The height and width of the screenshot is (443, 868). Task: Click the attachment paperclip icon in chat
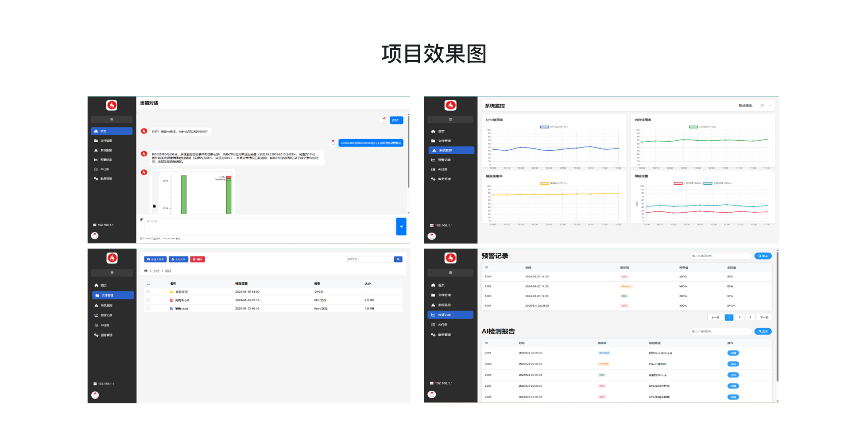click(141, 219)
